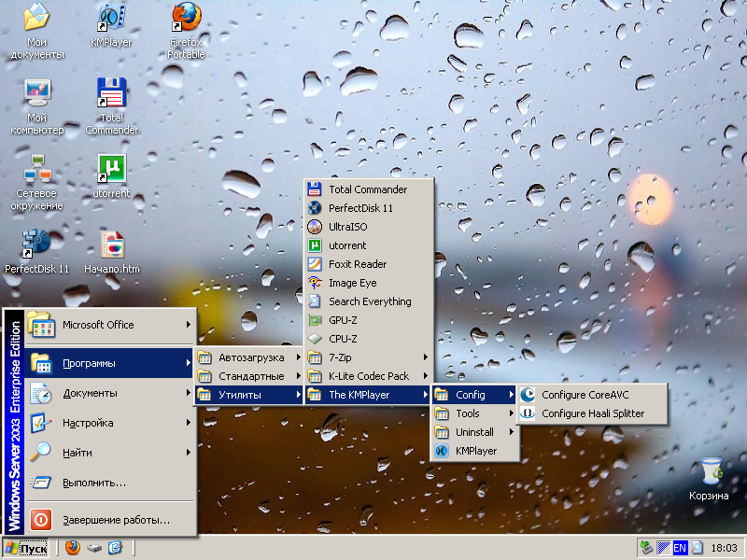Open the Найти Start menu item
The height and width of the screenshot is (560, 747).
tap(109, 453)
